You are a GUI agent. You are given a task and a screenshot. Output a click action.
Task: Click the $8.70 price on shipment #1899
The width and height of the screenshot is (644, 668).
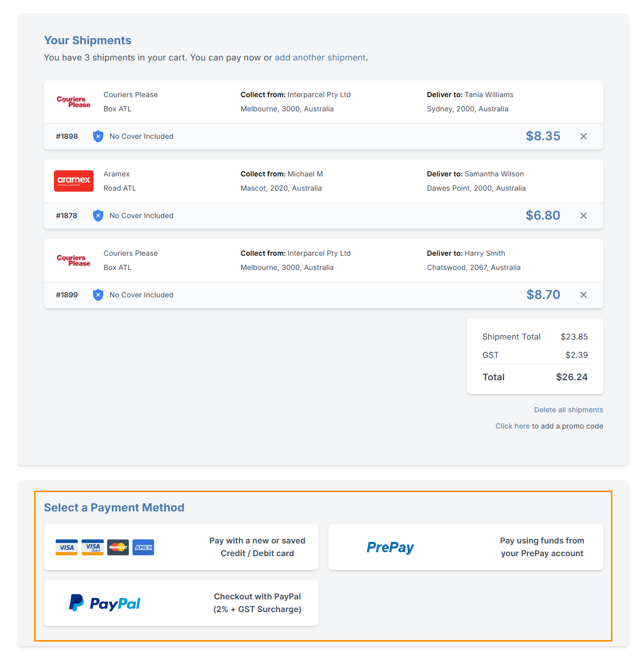click(543, 295)
